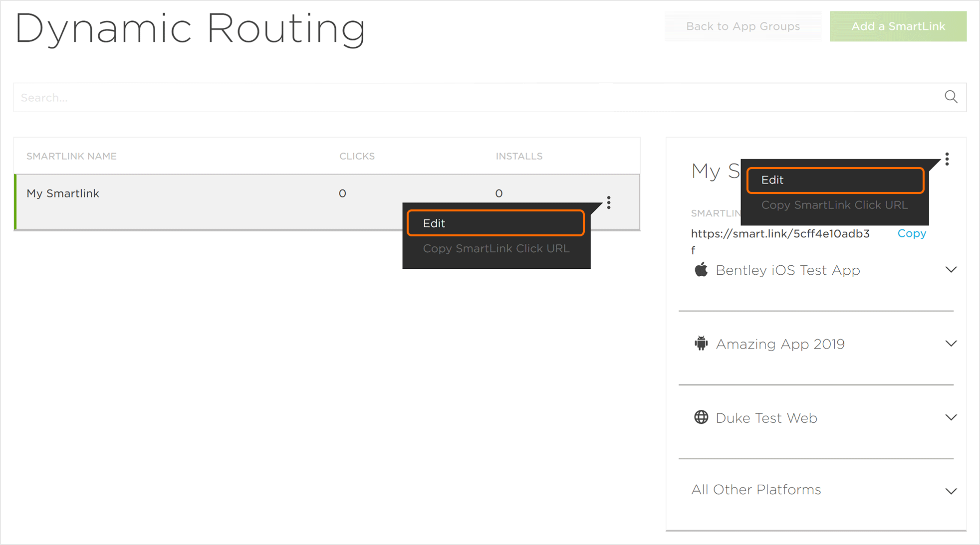
Task: Click the search magnifier icon
Action: pyautogui.click(x=951, y=97)
